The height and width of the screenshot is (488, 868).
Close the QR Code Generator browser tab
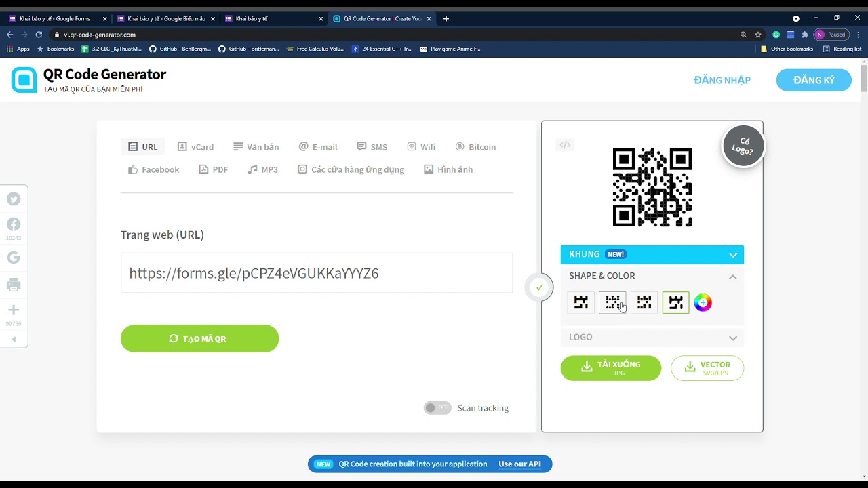click(x=429, y=19)
